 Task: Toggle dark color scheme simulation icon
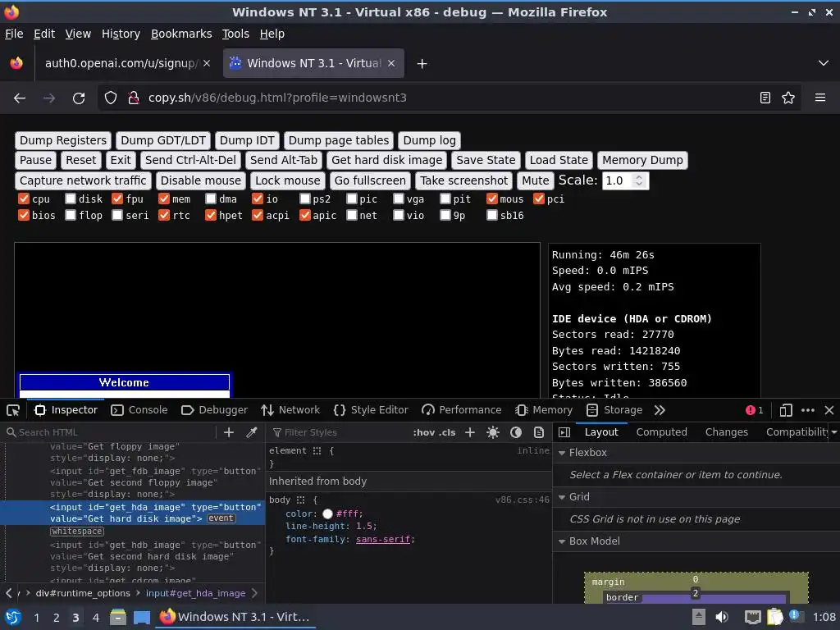click(x=516, y=432)
